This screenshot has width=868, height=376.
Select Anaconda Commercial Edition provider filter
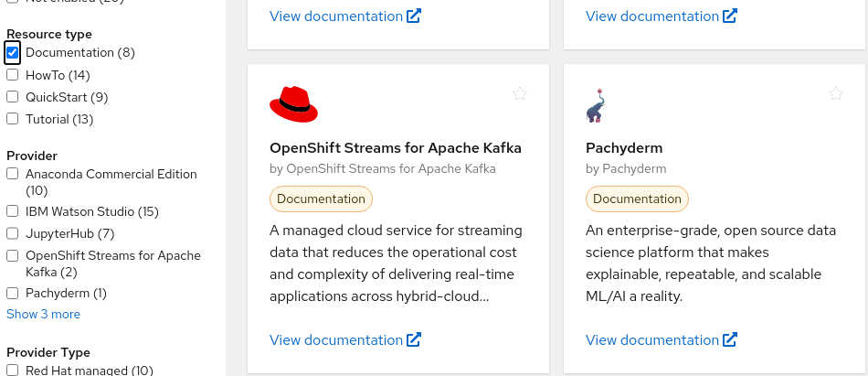click(x=13, y=174)
